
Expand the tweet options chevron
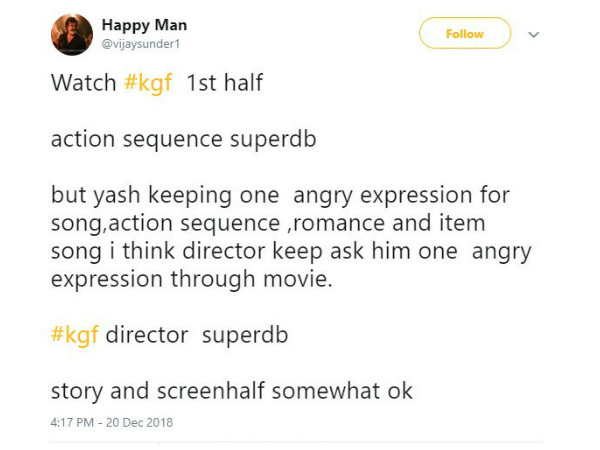533,34
